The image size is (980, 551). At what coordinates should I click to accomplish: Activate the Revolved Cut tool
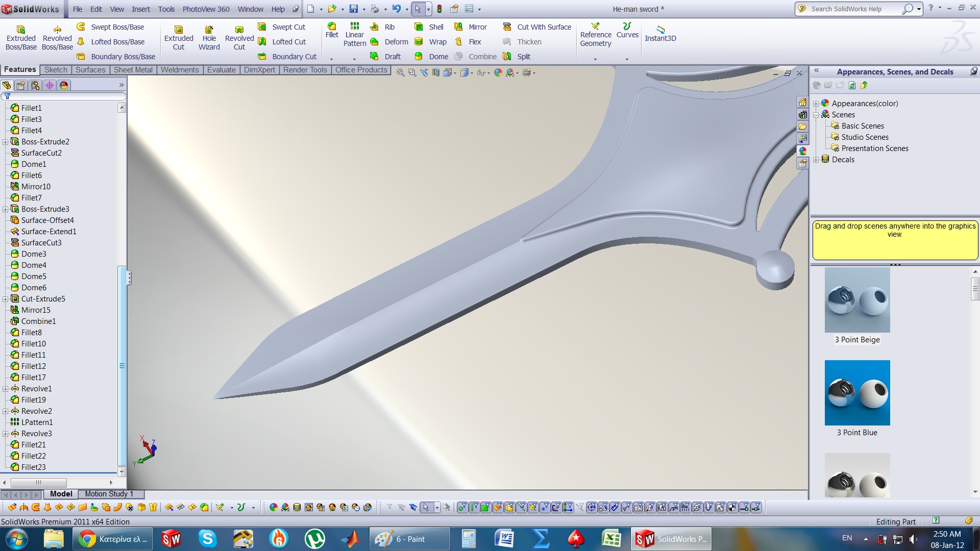239,38
